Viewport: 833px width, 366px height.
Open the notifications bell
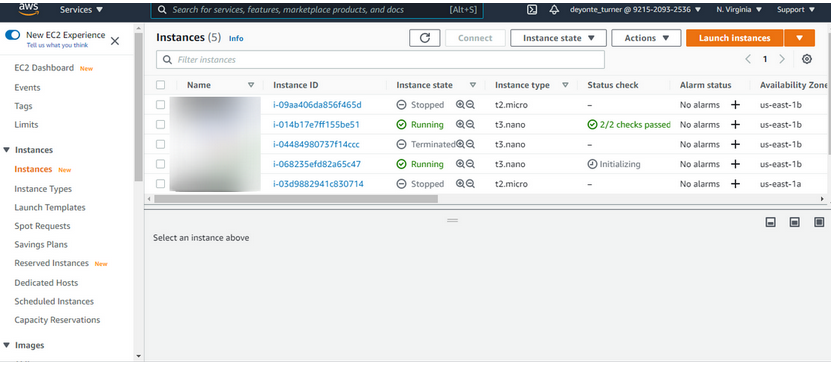(554, 10)
